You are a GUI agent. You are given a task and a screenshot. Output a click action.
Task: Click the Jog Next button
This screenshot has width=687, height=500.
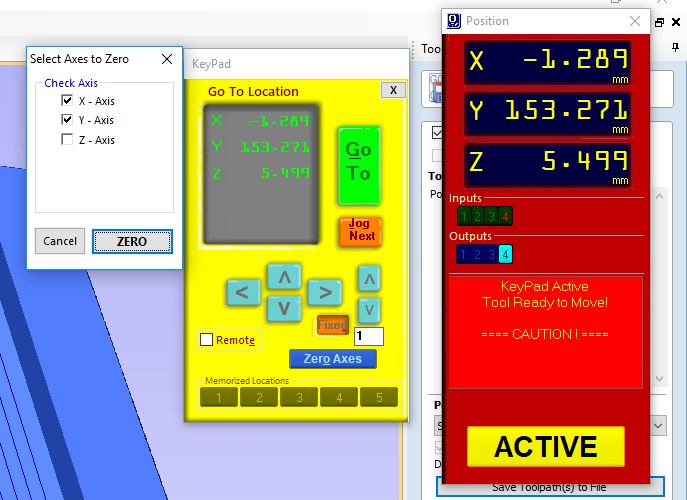[x=361, y=230]
